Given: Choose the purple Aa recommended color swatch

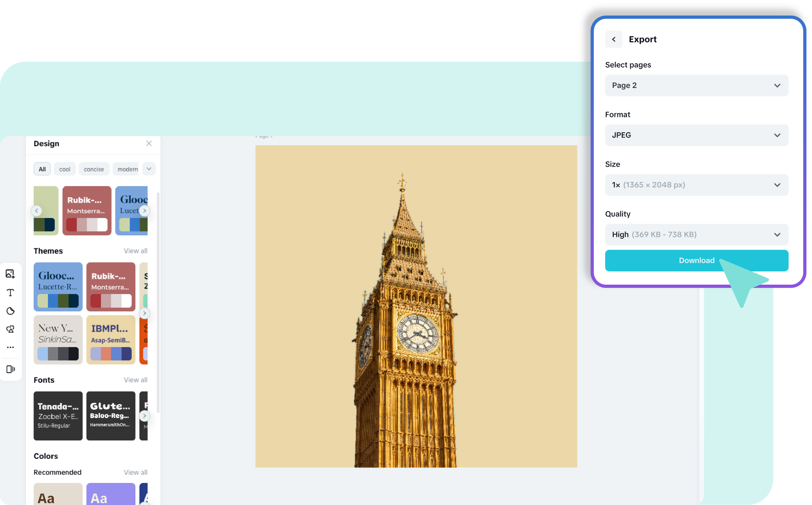Looking at the screenshot, I should tap(111, 494).
